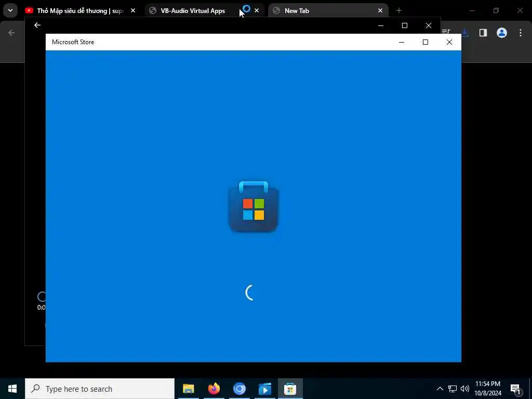Open Movies & TV app from the taskbar
The width and height of the screenshot is (532, 399).
[264, 389]
